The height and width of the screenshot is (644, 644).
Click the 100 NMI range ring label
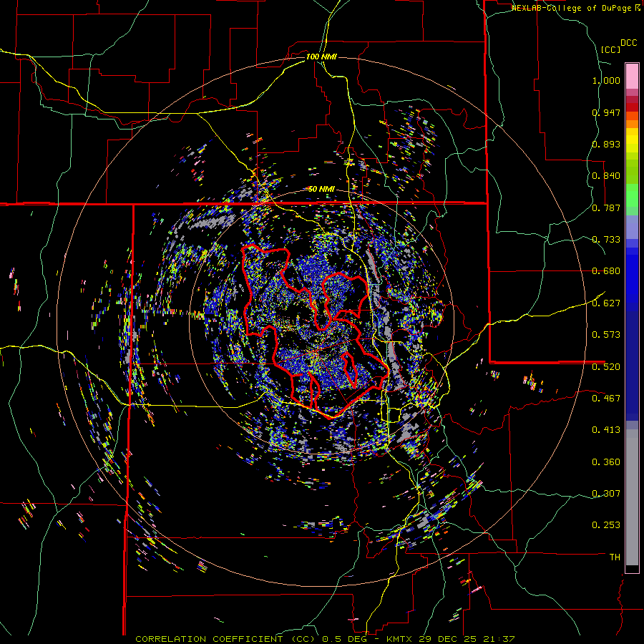tap(321, 57)
